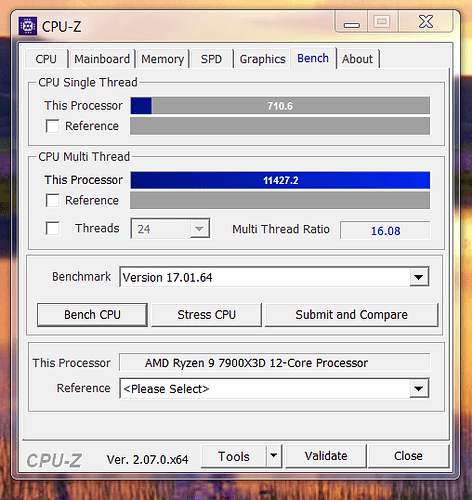Click the empty Single Thread Reference bar
This screenshot has width=472, height=500.
280,126
